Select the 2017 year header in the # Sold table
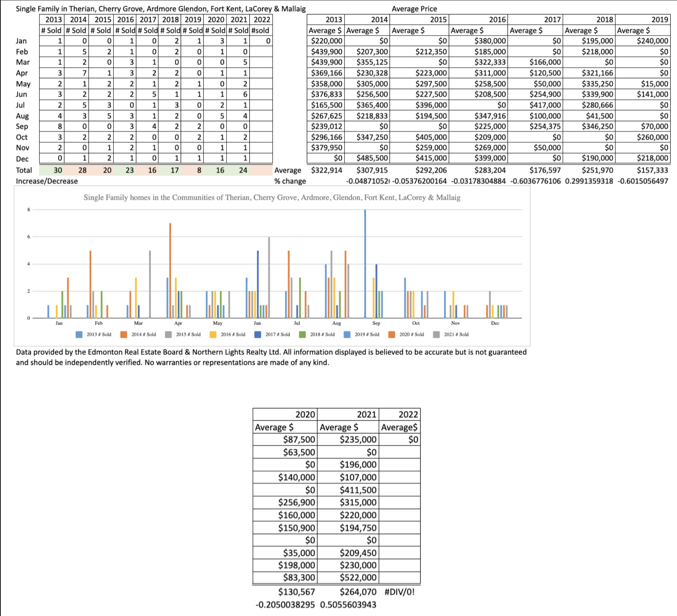The image size is (677, 616). (x=148, y=20)
